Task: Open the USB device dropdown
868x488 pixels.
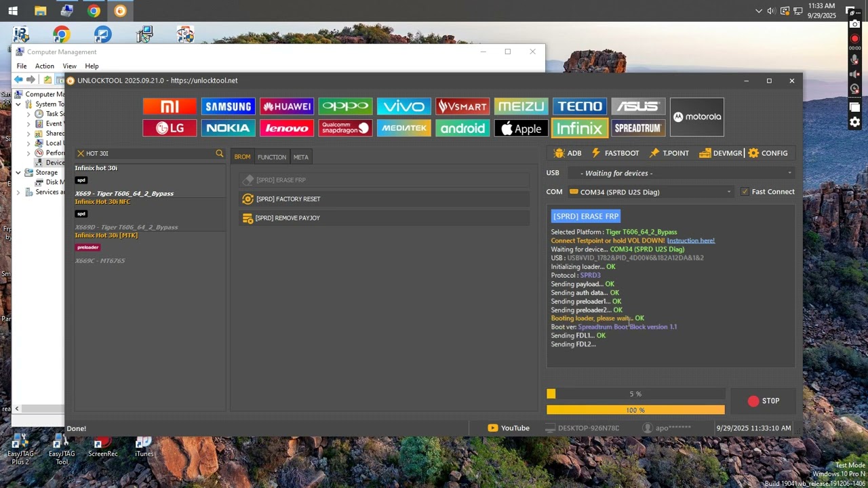Action: click(x=680, y=173)
